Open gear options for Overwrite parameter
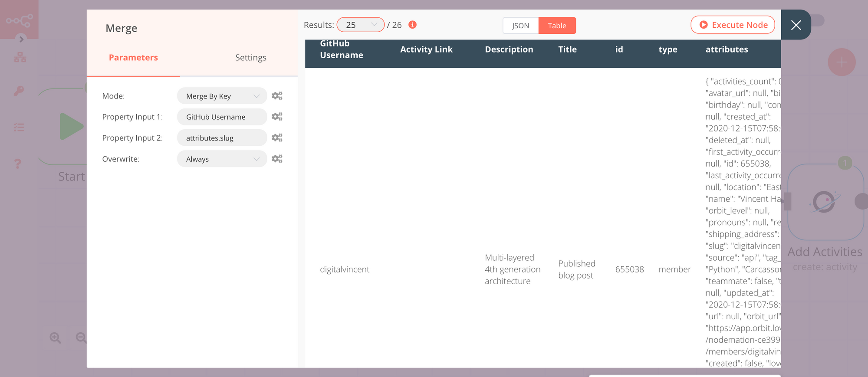868x377 pixels. click(277, 159)
